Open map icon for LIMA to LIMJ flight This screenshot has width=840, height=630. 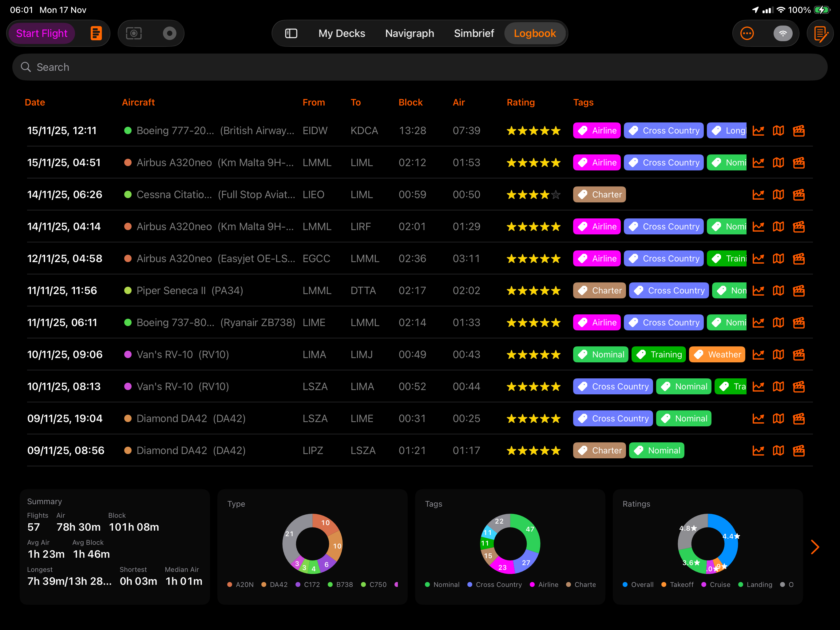[778, 354]
